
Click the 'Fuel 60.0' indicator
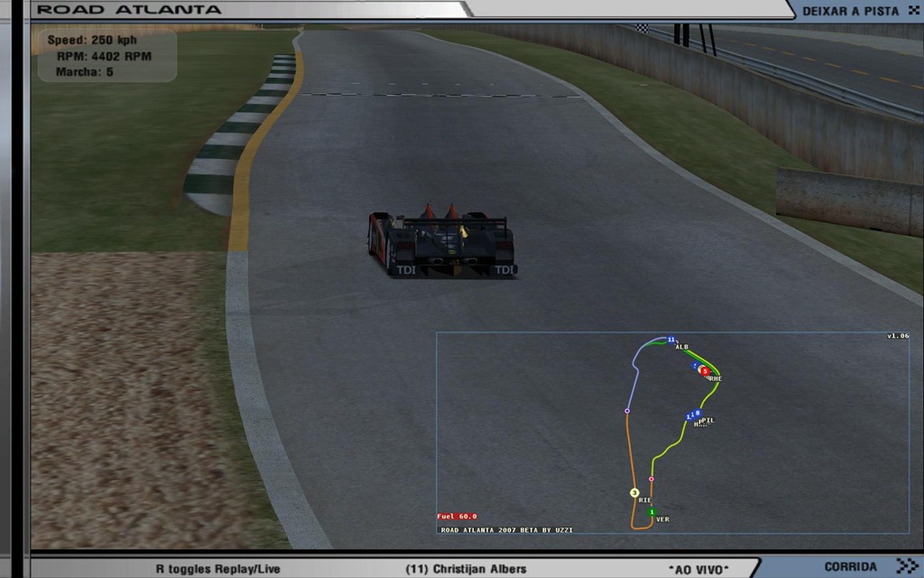[457, 517]
